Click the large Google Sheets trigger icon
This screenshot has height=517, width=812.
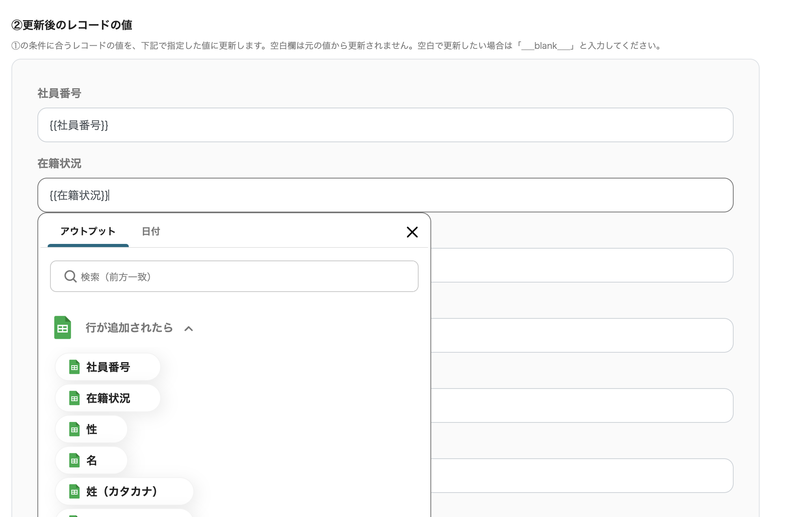click(x=63, y=327)
